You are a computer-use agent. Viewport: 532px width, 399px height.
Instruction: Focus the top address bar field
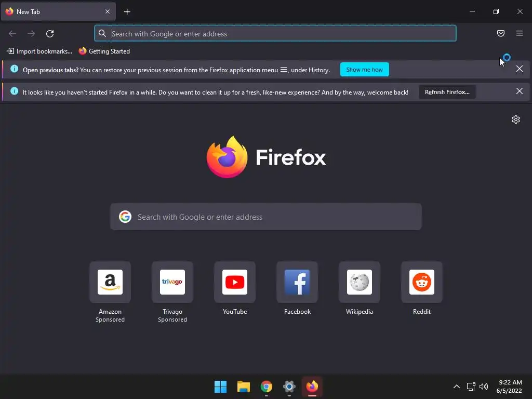275,34
